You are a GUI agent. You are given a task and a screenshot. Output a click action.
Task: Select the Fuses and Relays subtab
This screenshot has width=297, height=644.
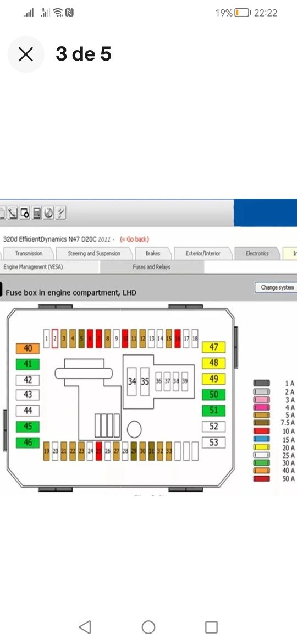[x=152, y=267]
